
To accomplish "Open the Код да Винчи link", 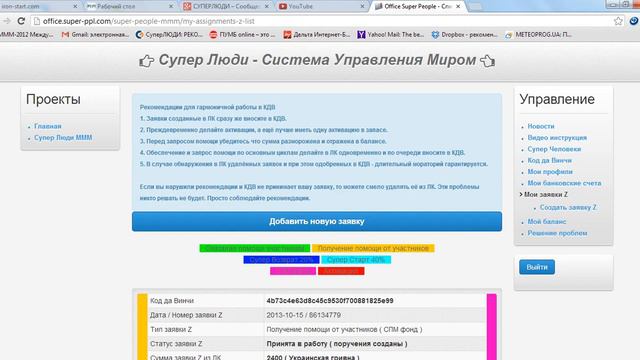I will click(x=549, y=160).
